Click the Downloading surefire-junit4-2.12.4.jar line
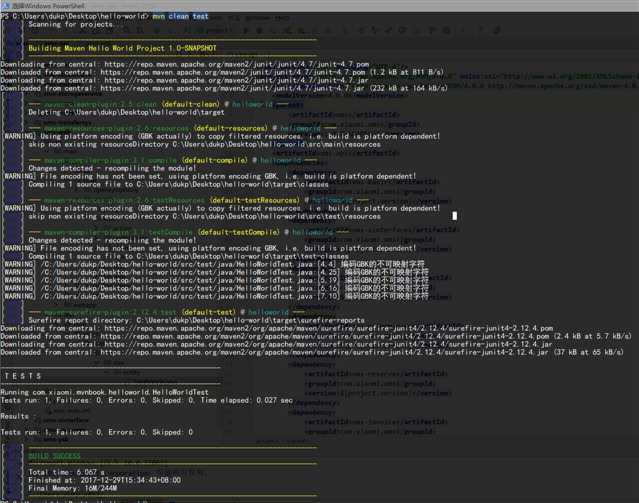This screenshot has width=639, height=503. pyautogui.click(x=276, y=344)
